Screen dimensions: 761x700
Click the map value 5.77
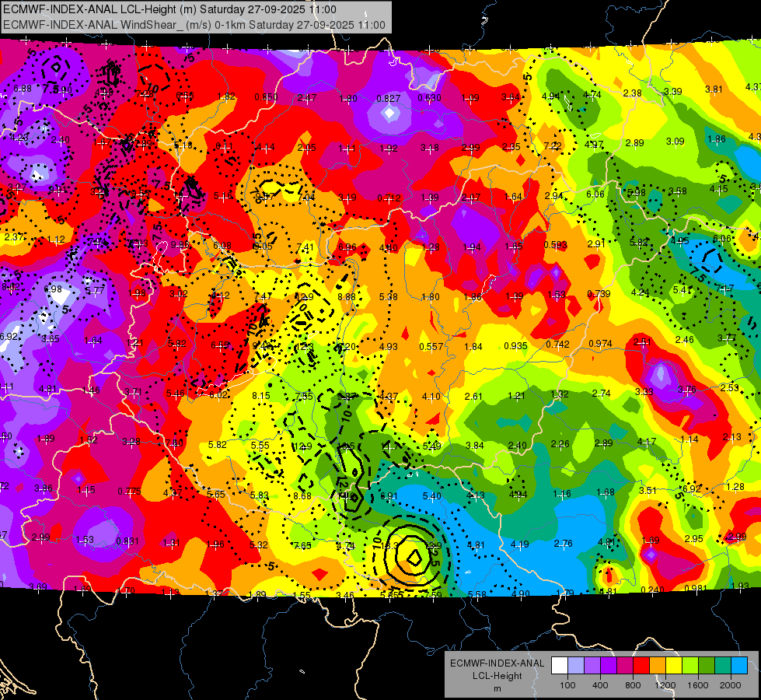point(95,290)
